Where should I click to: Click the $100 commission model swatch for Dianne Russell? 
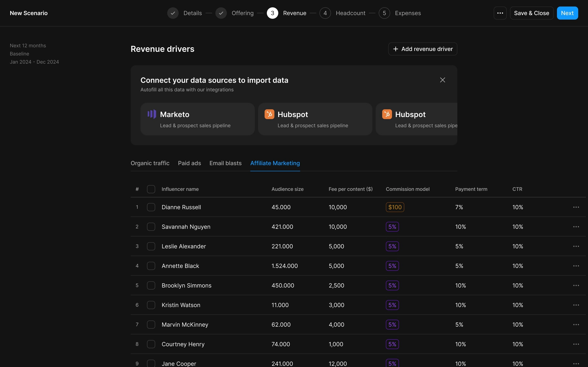point(394,207)
